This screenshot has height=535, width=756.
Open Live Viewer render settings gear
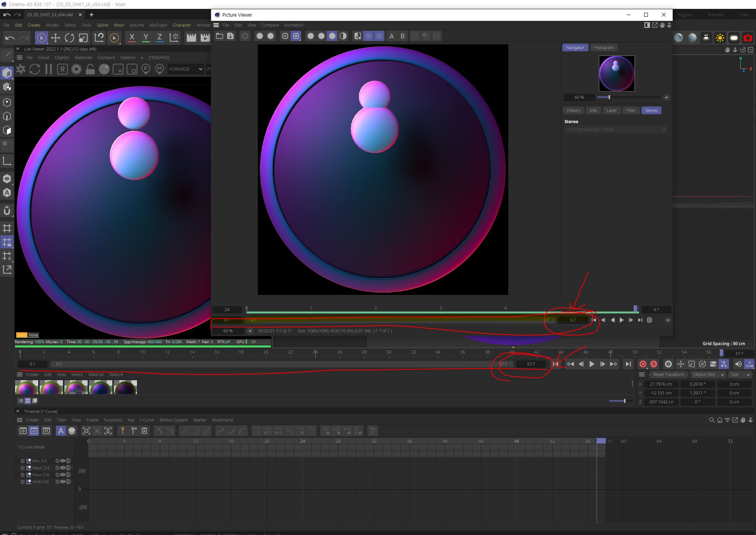pos(76,69)
